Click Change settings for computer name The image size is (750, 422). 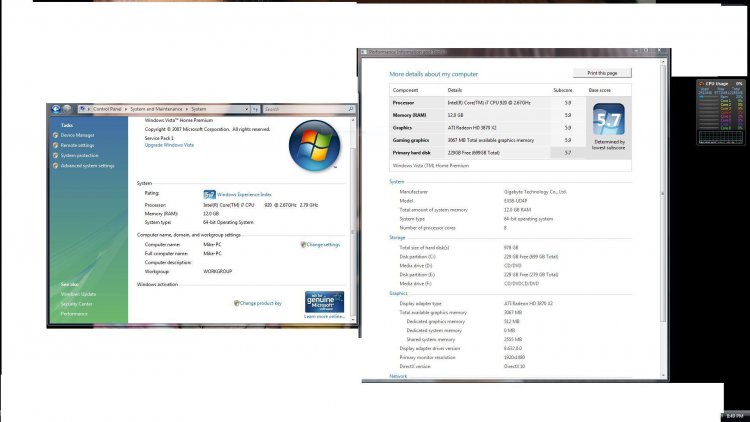323,244
